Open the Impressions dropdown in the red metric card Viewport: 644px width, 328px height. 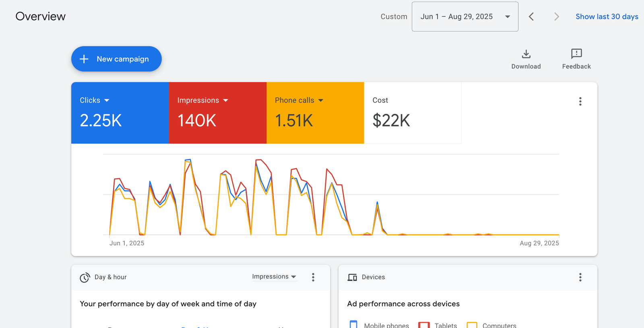click(225, 101)
